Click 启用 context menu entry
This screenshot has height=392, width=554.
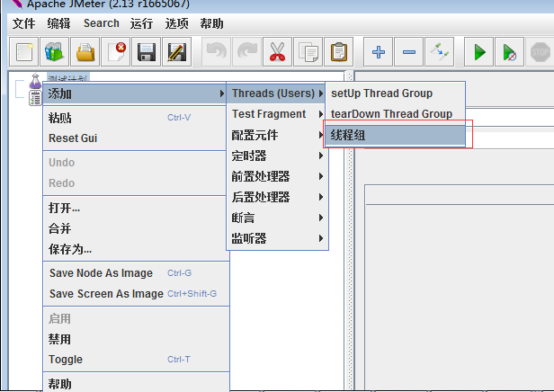coord(137,318)
